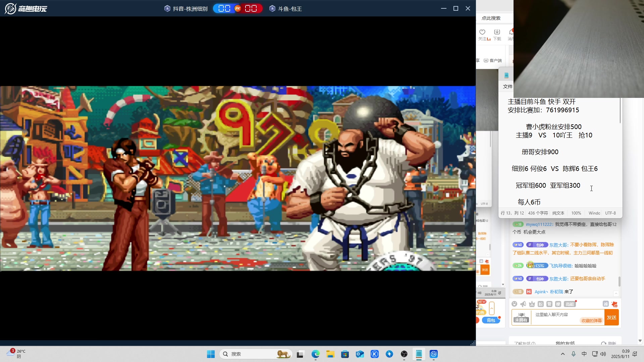
Task: Click the page scrollbar down arrow at right edge
Action: point(640,341)
